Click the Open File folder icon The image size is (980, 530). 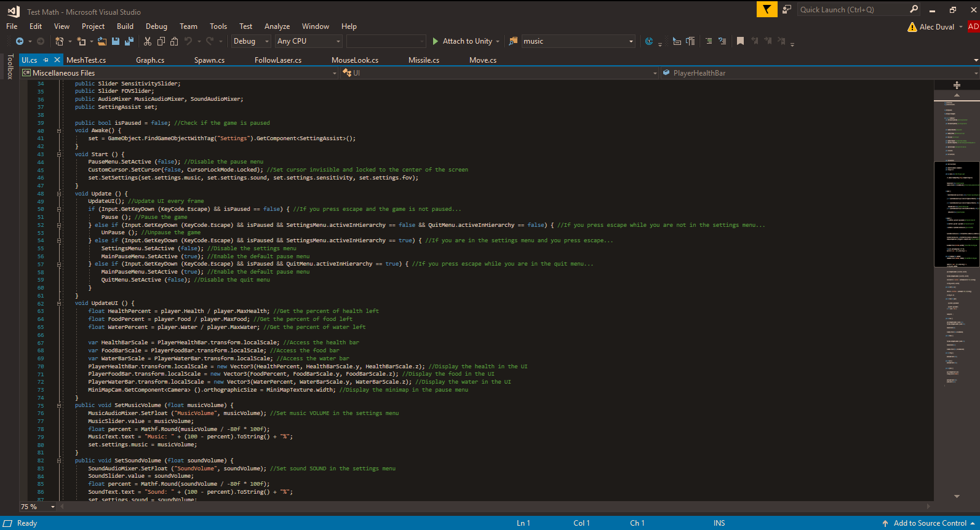tap(102, 41)
